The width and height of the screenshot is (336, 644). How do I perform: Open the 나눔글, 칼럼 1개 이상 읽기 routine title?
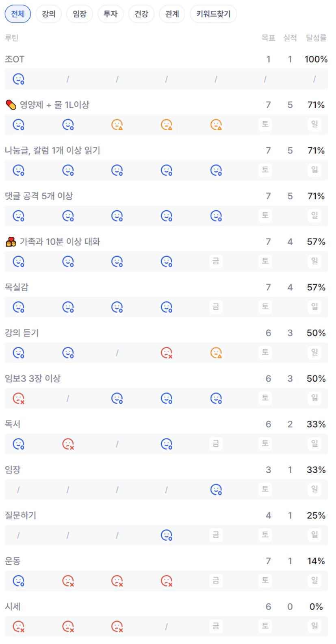point(52,151)
